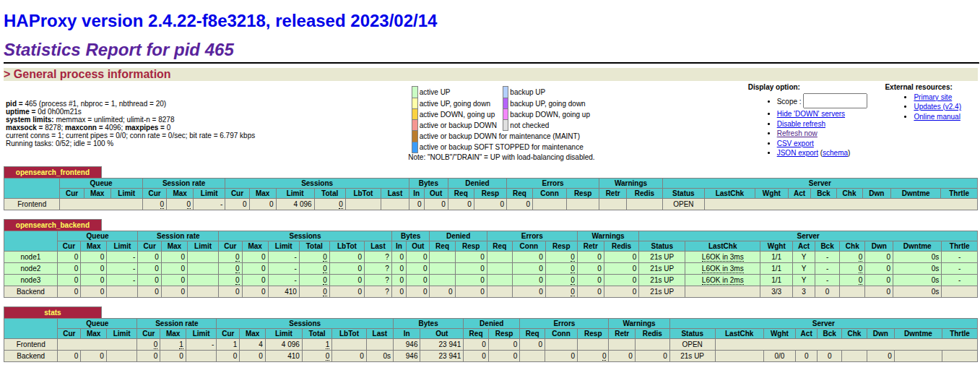The height and width of the screenshot is (386, 980).
Task: Click node2 server row name
Action: pyautogui.click(x=30, y=268)
